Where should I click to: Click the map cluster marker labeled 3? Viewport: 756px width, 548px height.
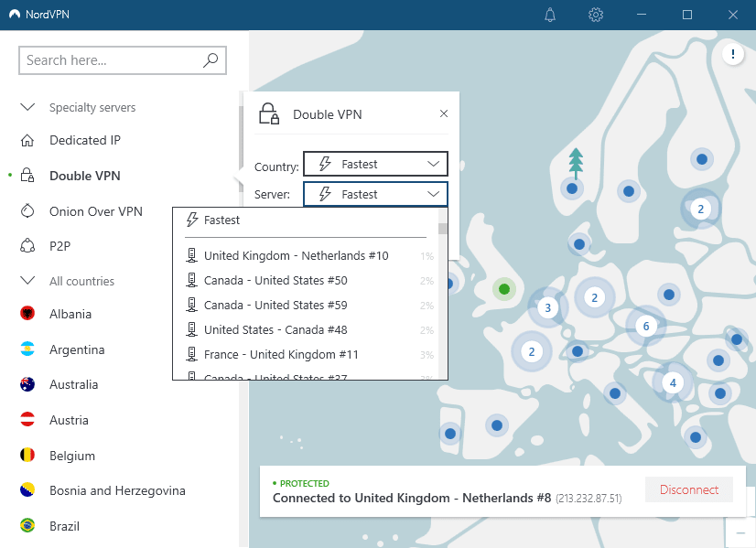tap(547, 307)
